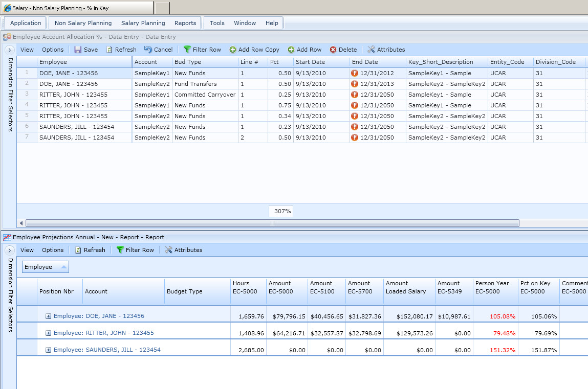Click red Person Year value 151.32%
The image size is (588, 389).
[503, 350]
